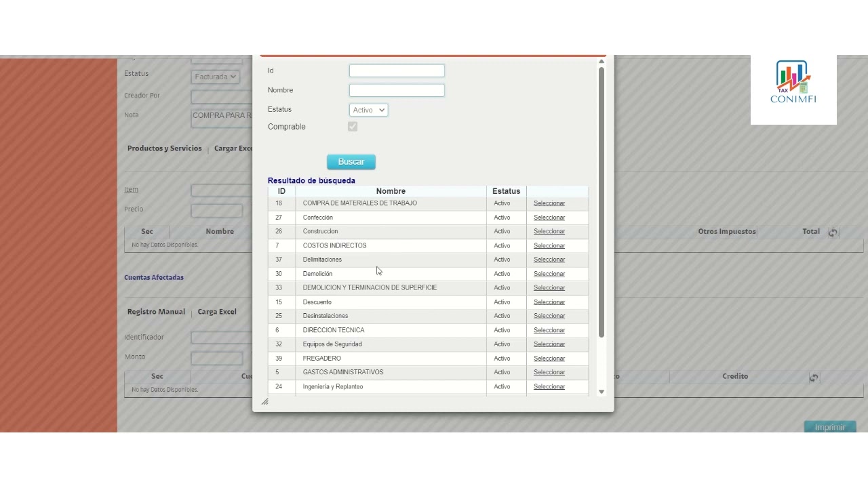Screen dimensions: 868x488
Task: Open the Facturada status dropdown
Action: click(x=215, y=77)
